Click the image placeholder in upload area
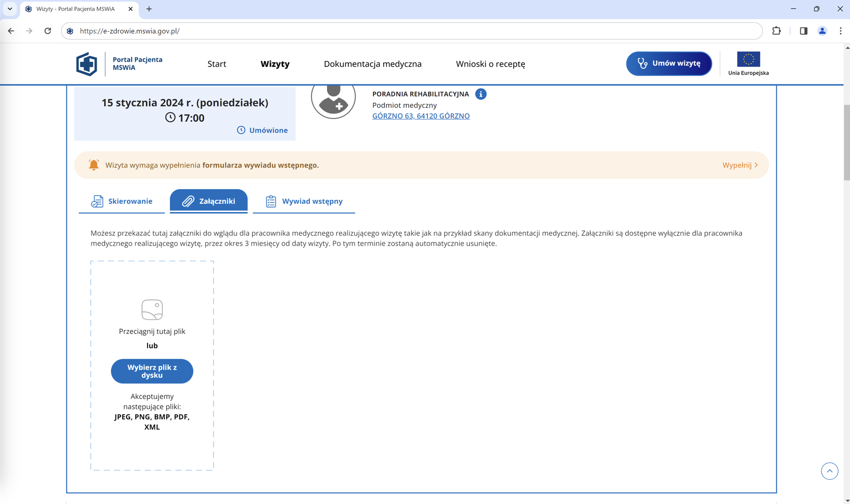 point(152,310)
